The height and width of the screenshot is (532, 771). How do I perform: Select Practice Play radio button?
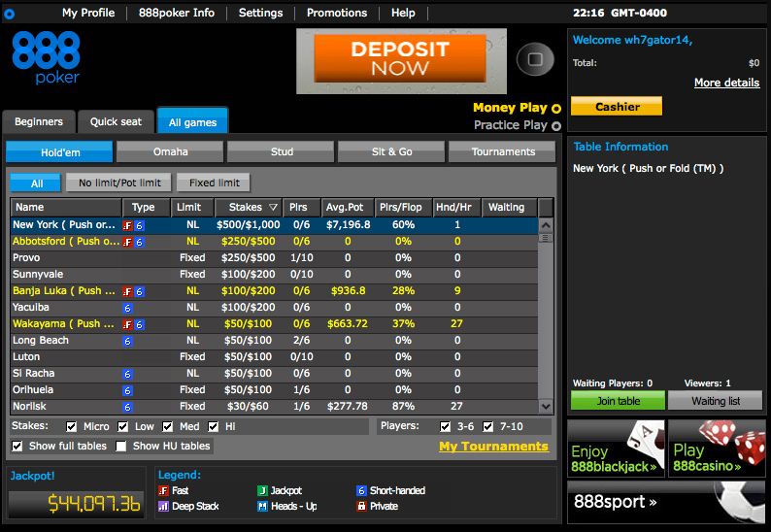point(556,126)
